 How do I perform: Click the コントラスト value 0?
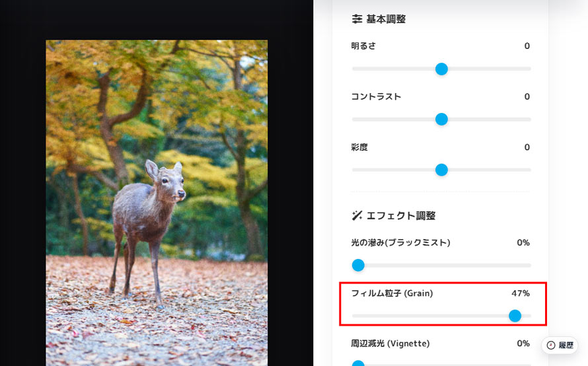pyautogui.click(x=527, y=96)
